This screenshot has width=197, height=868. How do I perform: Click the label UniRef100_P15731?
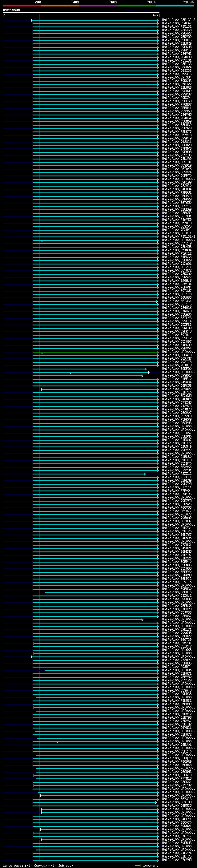(177, 643)
